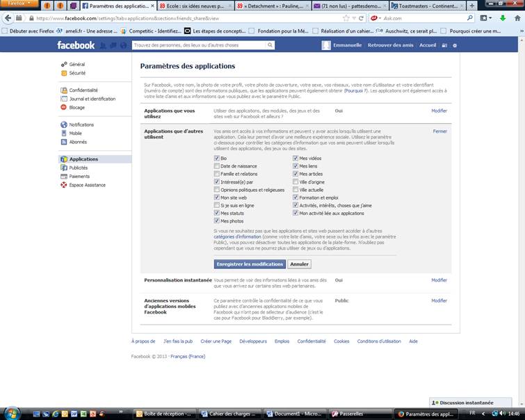Open Espace Assistance in the sidebar
Screen dimensions: 525x420
click(x=87, y=185)
